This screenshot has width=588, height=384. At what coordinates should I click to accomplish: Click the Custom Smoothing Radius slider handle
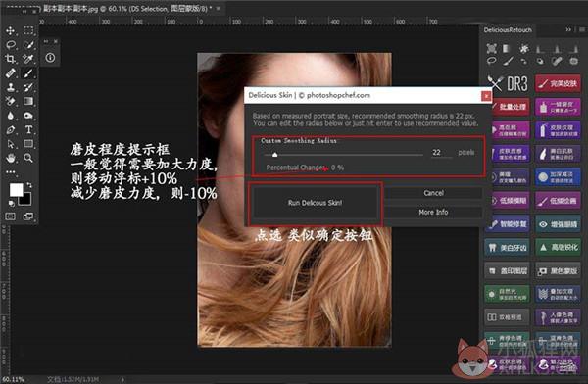tap(274, 155)
